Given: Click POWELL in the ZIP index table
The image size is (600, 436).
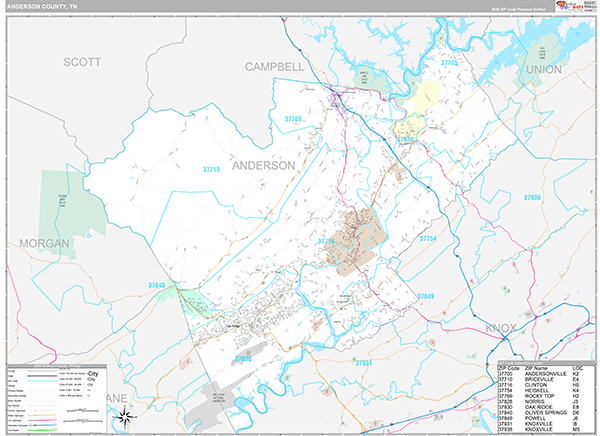Looking at the screenshot, I should click(535, 418).
